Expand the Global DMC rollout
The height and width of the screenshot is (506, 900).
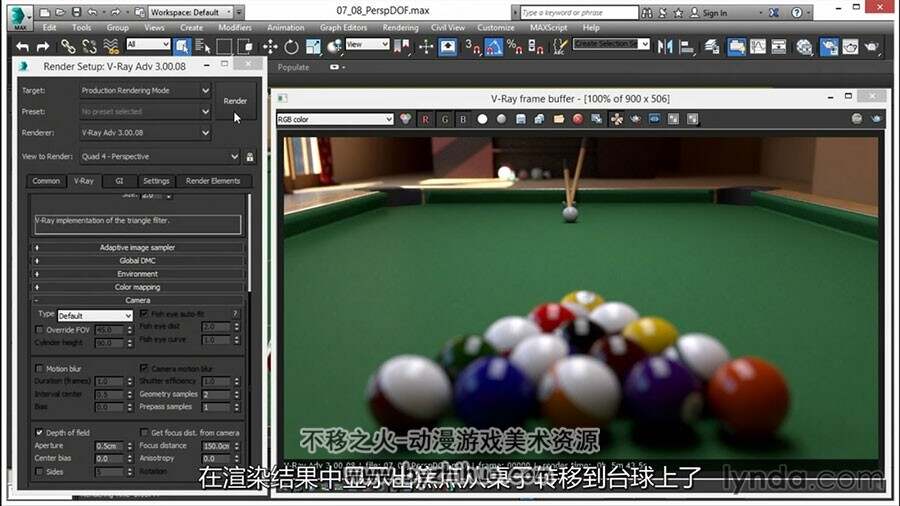137,260
